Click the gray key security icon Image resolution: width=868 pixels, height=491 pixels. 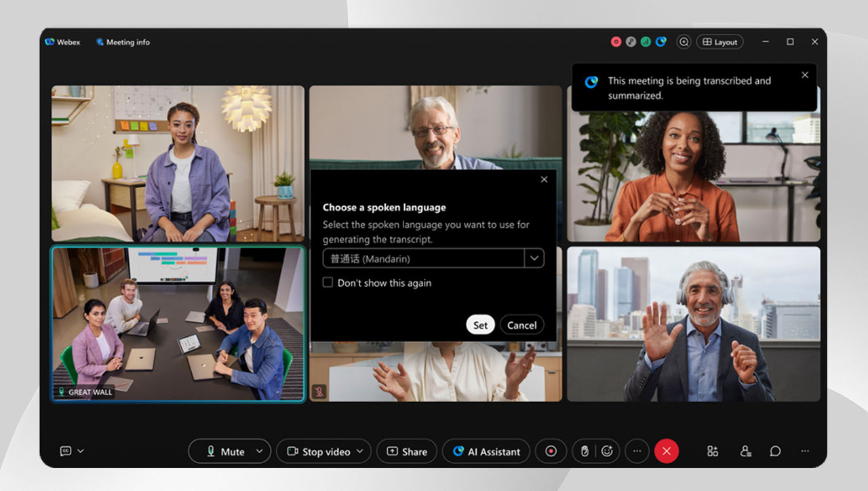click(631, 42)
